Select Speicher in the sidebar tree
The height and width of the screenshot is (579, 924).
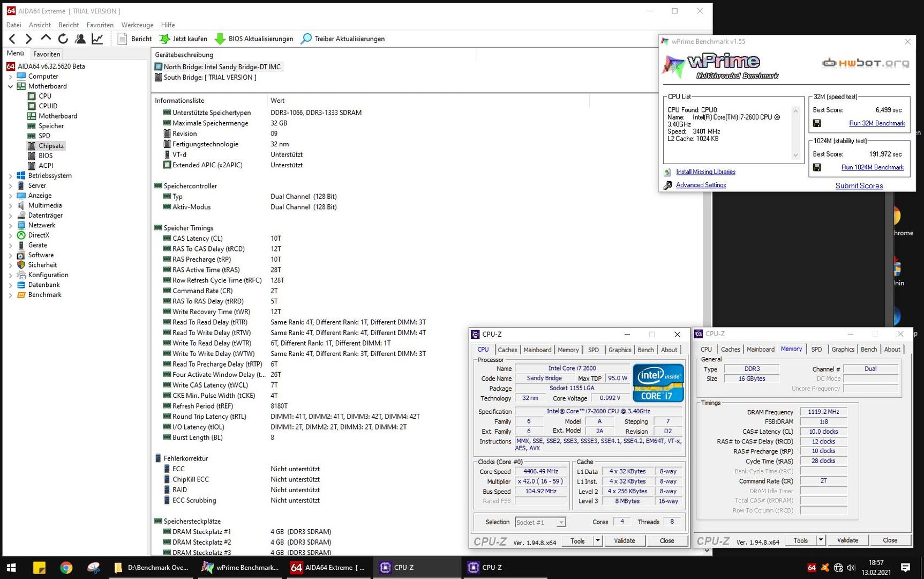click(51, 126)
